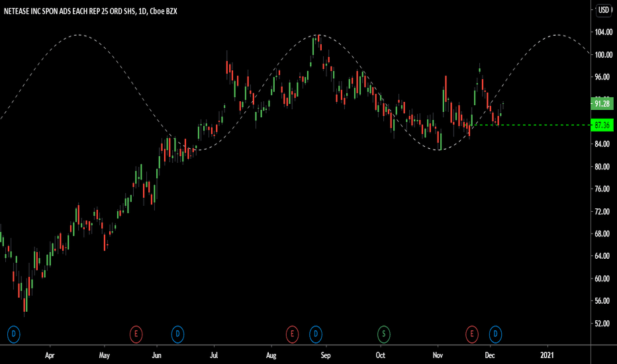Click the Jun label on time axis
617x364 pixels.
coord(157,355)
